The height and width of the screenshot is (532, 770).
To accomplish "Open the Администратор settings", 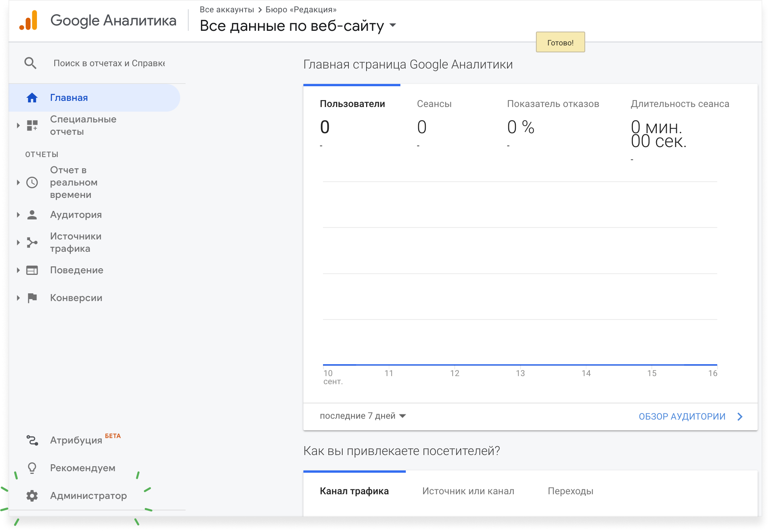I will coord(89,496).
